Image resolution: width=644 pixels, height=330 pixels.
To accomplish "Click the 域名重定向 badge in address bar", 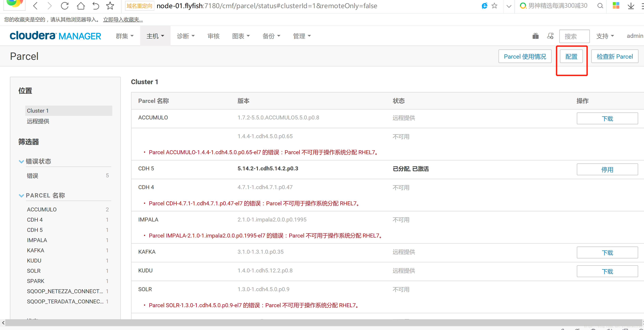I will point(139,6).
